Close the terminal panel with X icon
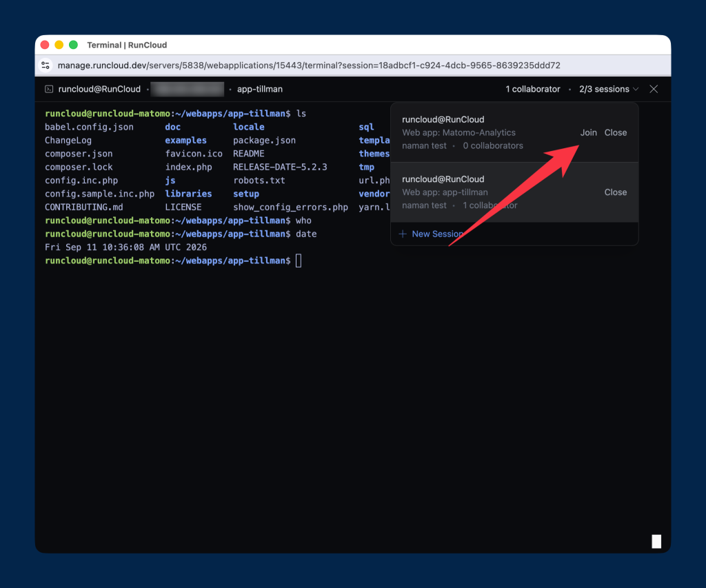The height and width of the screenshot is (588, 706). (x=654, y=89)
